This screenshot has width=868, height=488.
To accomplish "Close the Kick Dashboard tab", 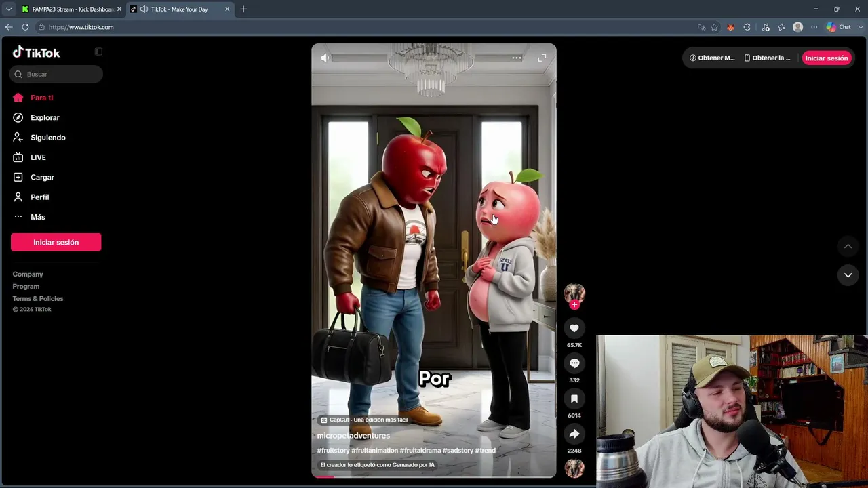I will [119, 9].
